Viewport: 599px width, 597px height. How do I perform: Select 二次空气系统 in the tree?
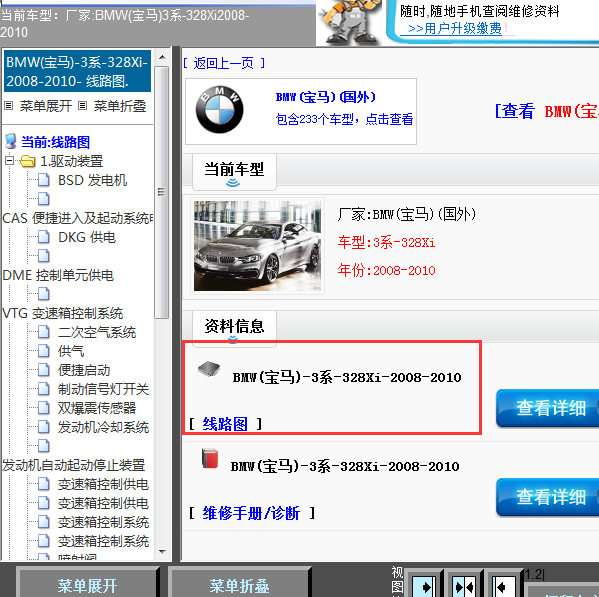(x=97, y=332)
